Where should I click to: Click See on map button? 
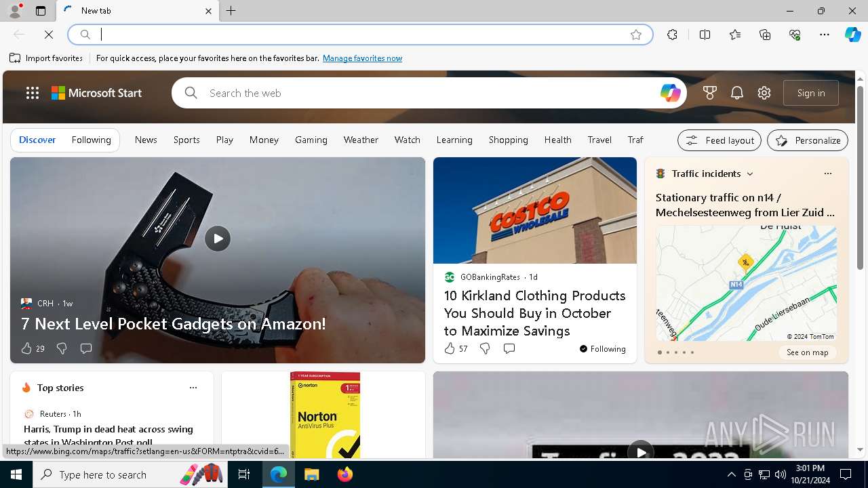point(808,352)
